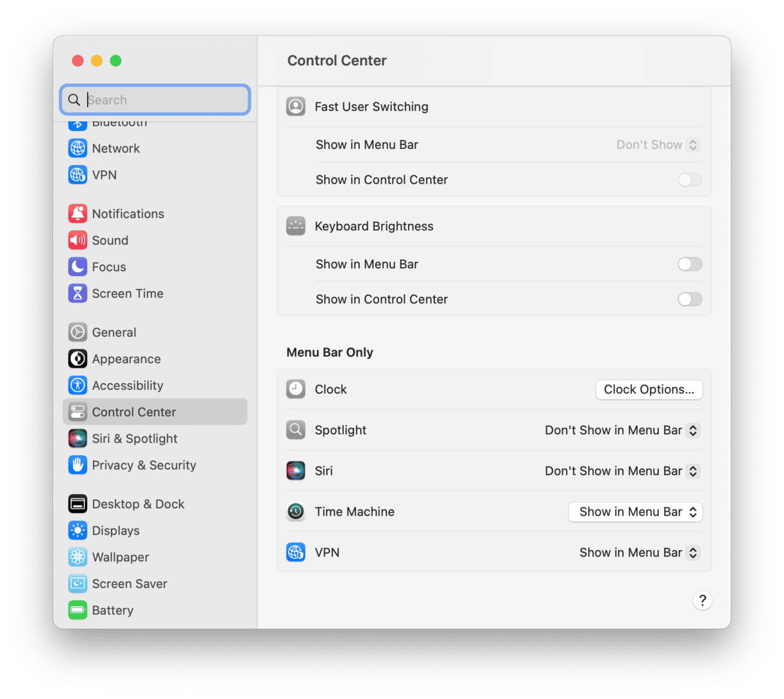Select Screen Saver label in sidebar

tap(130, 584)
